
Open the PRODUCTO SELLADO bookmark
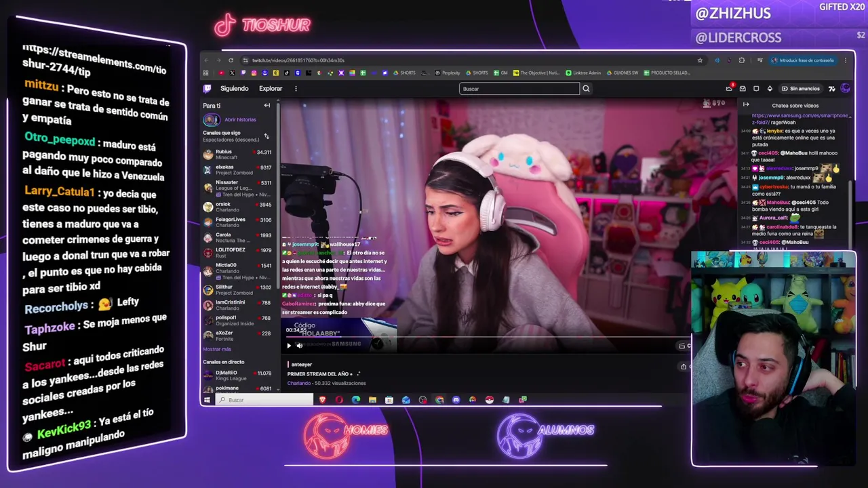[667, 73]
